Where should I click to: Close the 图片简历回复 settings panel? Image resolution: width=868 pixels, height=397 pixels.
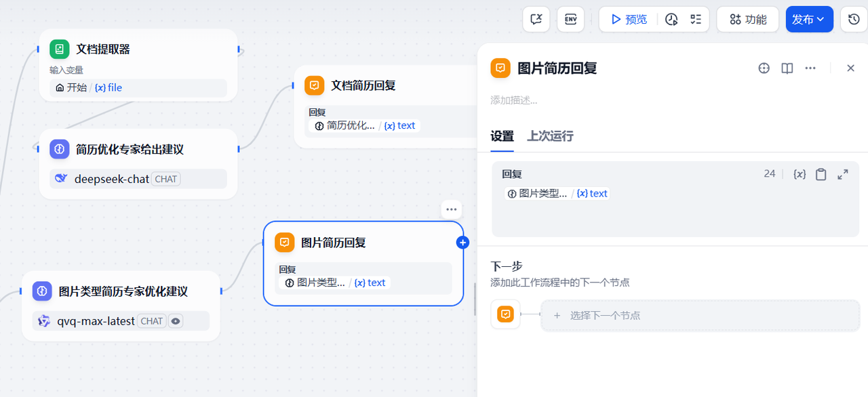pyautogui.click(x=851, y=68)
